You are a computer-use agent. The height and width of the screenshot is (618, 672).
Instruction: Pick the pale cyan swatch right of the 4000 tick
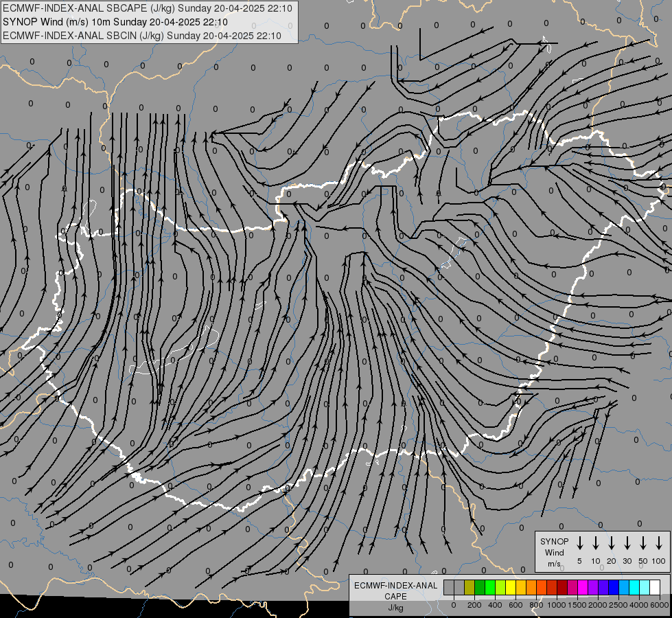[x=645, y=587]
